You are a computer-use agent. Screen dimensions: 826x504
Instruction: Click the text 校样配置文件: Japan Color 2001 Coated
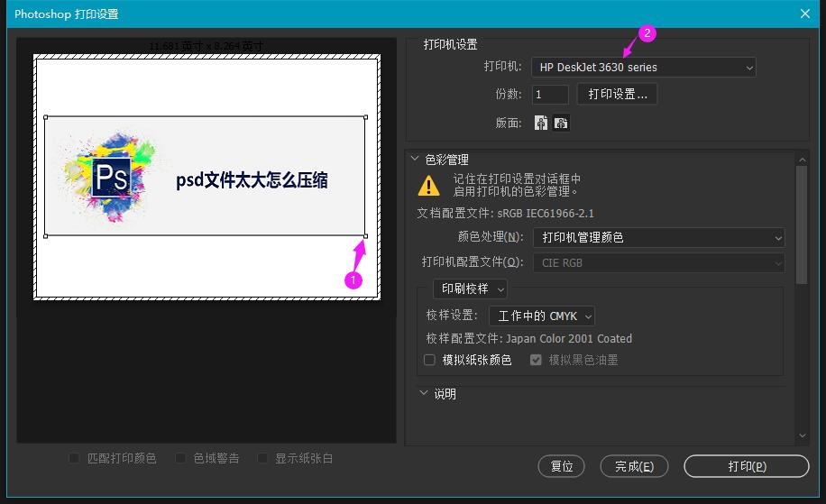[529, 339]
